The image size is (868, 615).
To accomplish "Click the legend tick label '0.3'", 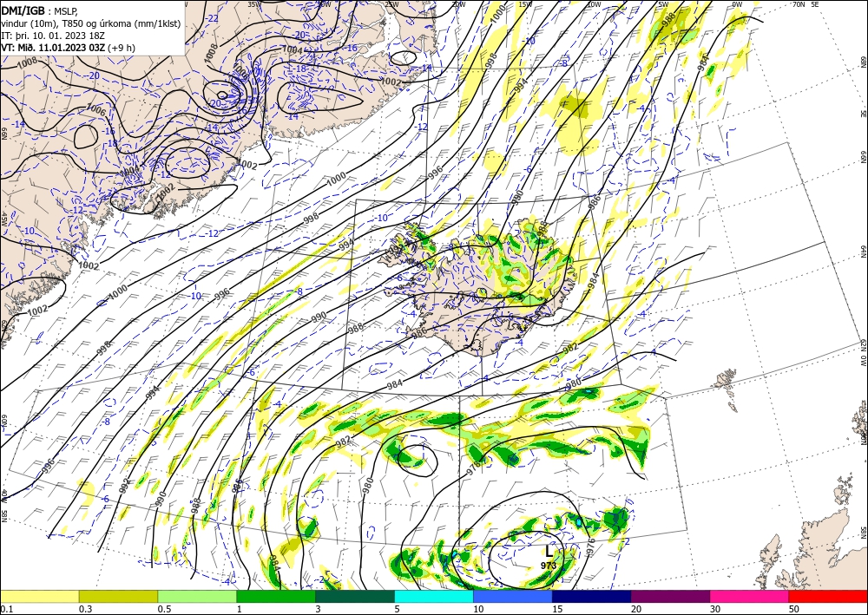I will tap(85, 609).
